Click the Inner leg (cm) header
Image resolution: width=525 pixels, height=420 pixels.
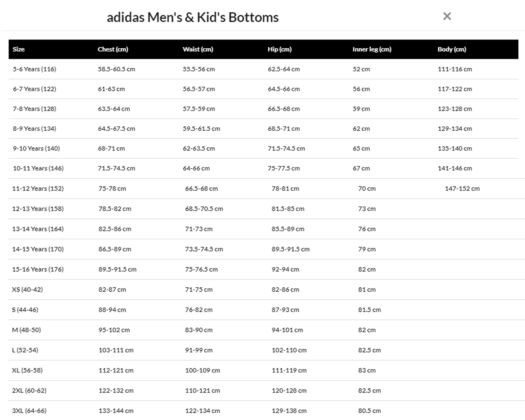[372, 49]
